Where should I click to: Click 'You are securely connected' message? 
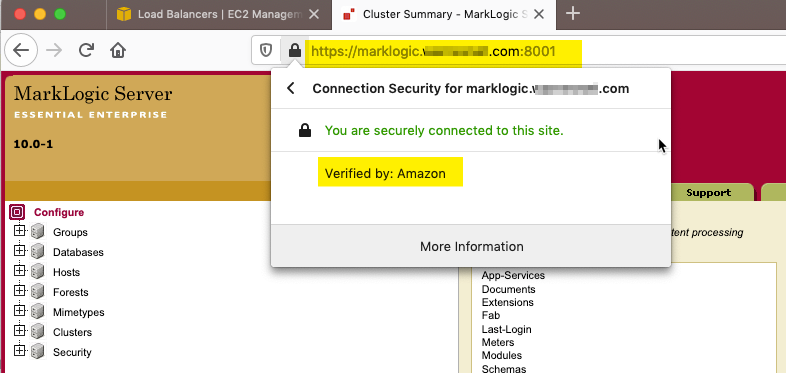(x=444, y=131)
